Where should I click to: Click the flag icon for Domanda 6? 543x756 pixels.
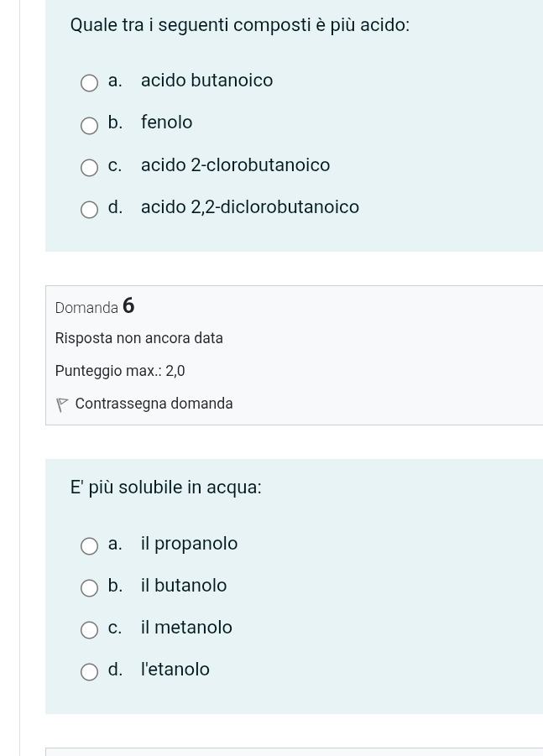(62, 405)
